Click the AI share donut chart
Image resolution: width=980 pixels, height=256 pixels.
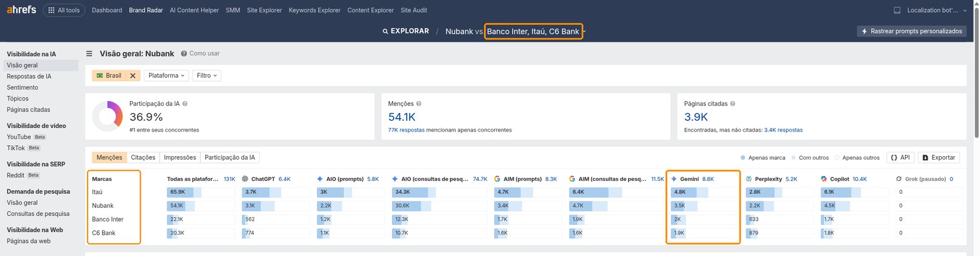pos(108,116)
